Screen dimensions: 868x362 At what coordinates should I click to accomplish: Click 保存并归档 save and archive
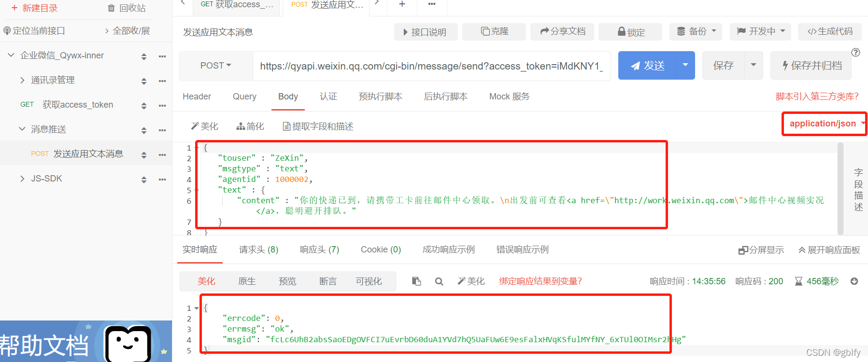pyautogui.click(x=811, y=66)
